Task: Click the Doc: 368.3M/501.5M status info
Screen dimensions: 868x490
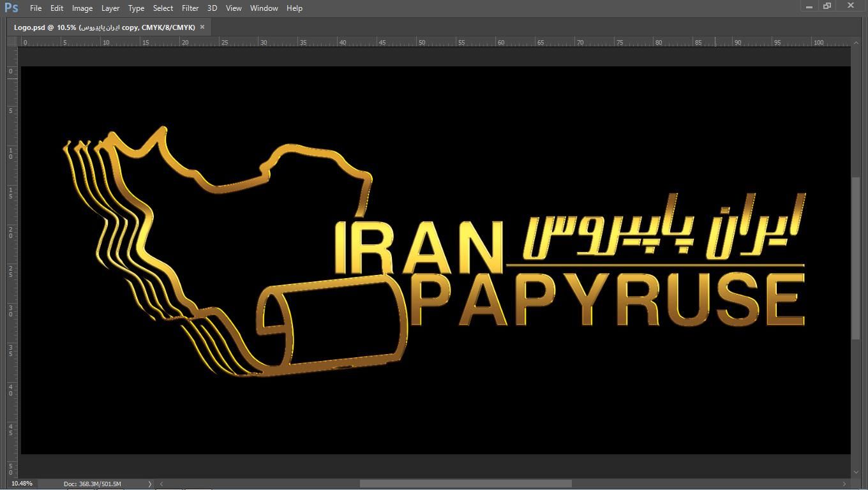Action: [93, 484]
